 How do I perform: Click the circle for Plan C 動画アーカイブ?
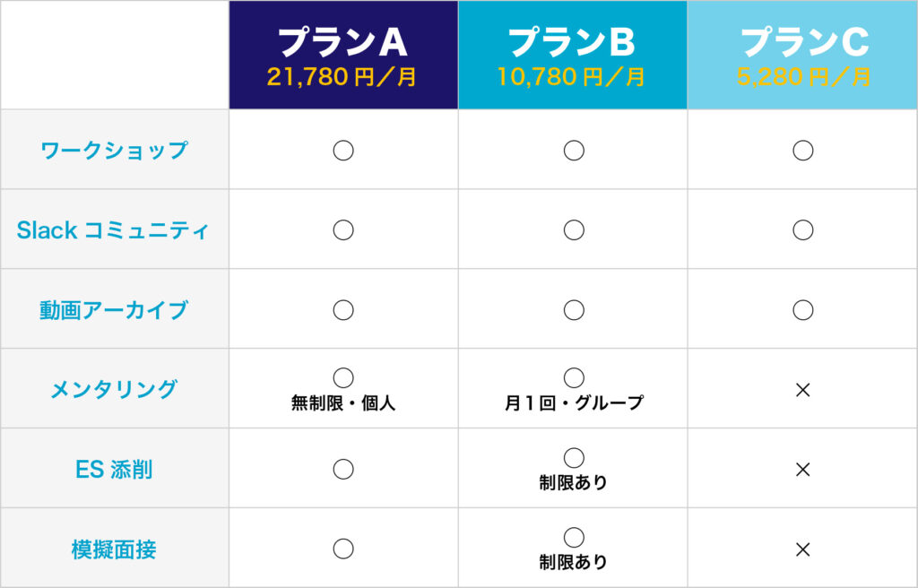click(803, 310)
